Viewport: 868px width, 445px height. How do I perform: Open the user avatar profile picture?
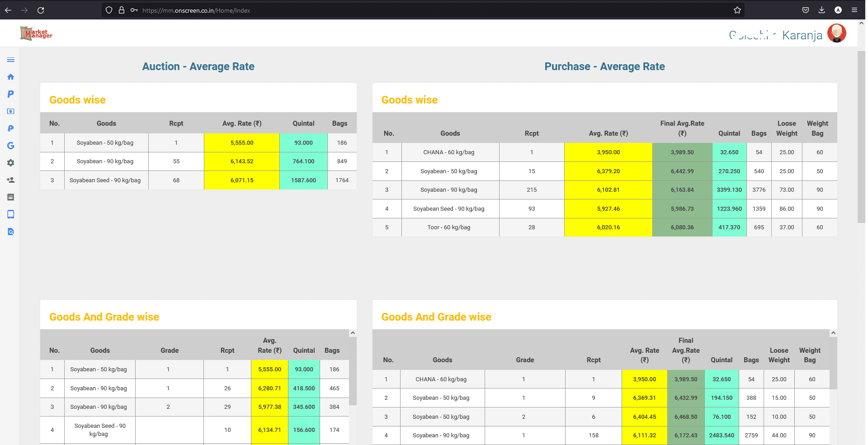pos(837,33)
